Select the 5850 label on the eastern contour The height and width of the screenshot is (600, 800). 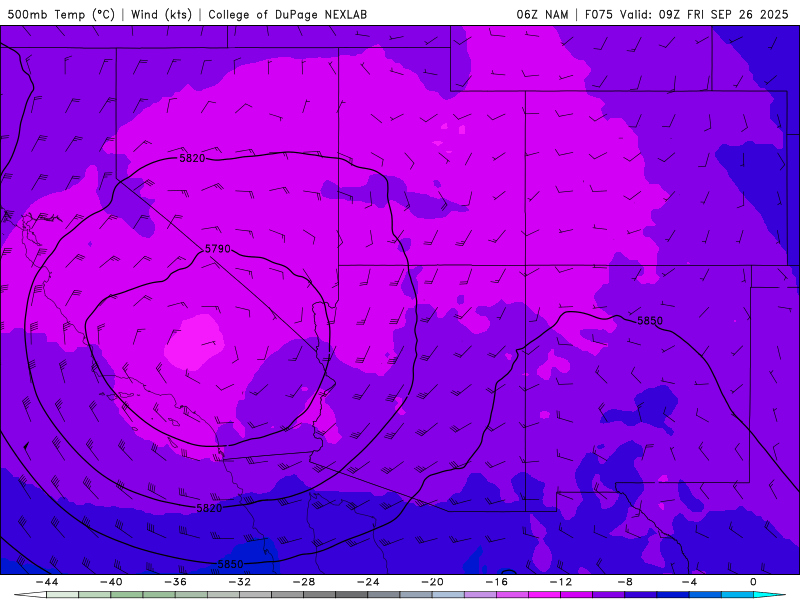click(x=650, y=320)
